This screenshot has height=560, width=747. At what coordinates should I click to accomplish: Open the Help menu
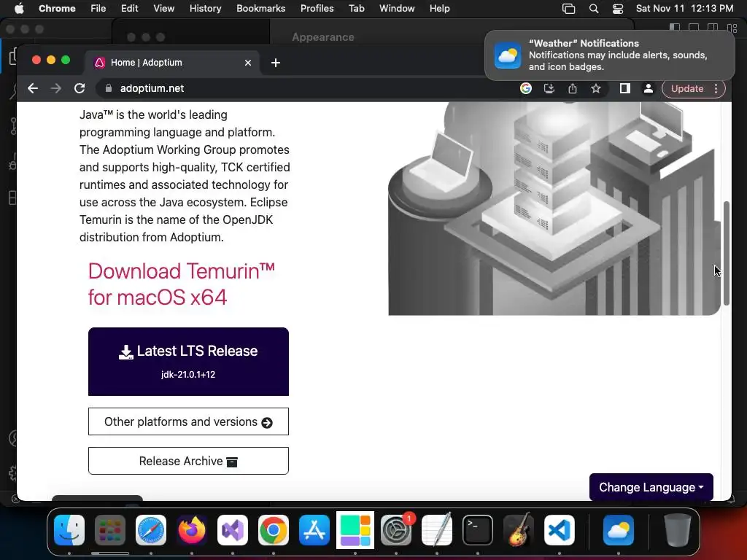pos(439,9)
